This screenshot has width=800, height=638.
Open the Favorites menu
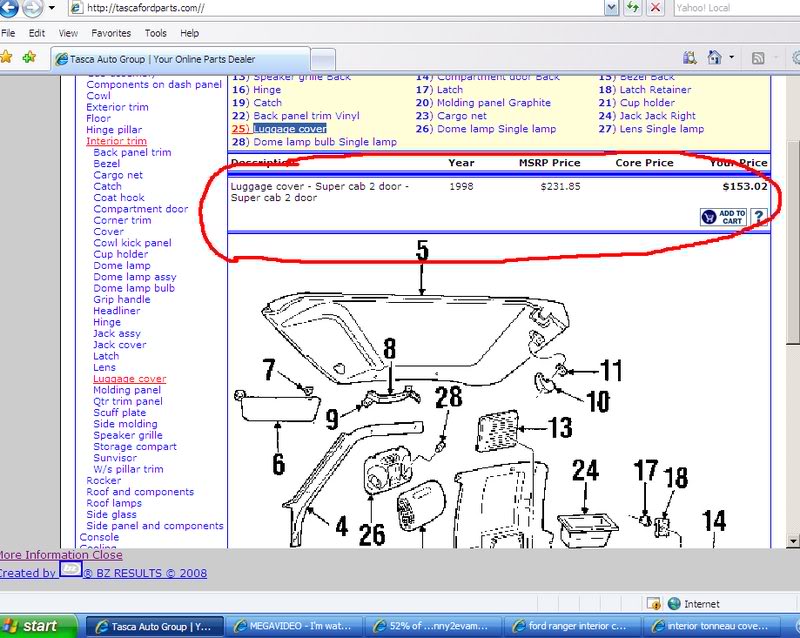[x=111, y=33]
